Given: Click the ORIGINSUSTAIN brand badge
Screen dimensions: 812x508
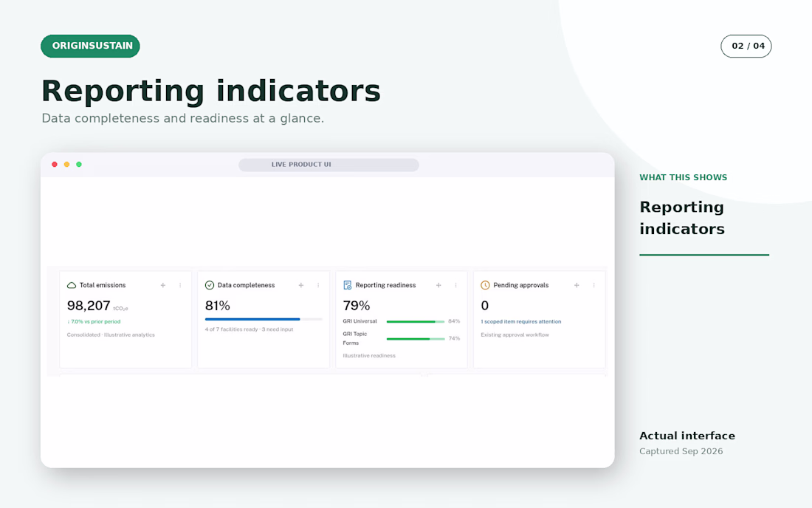Looking at the screenshot, I should (90, 46).
